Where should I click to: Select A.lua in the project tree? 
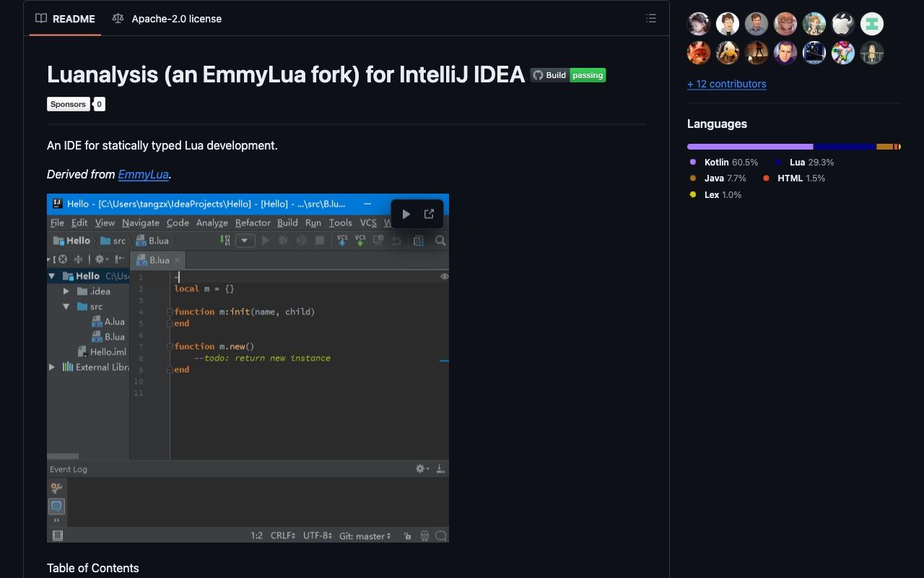tap(108, 322)
